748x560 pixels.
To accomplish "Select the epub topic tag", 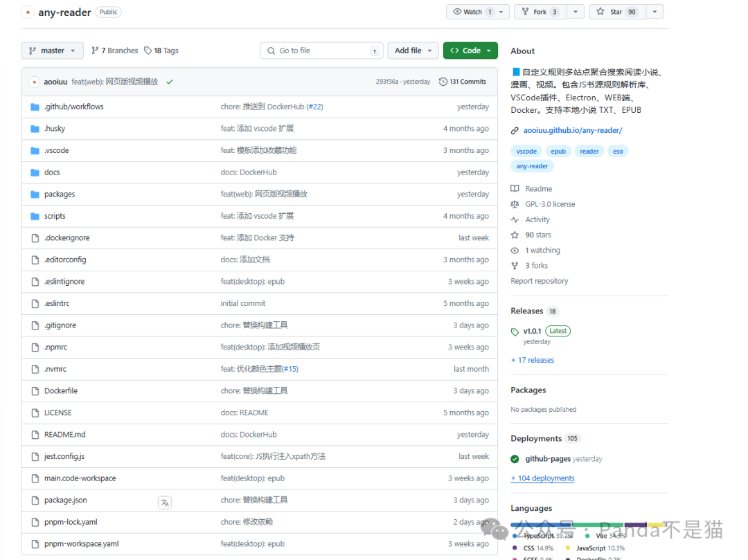I will point(558,152).
